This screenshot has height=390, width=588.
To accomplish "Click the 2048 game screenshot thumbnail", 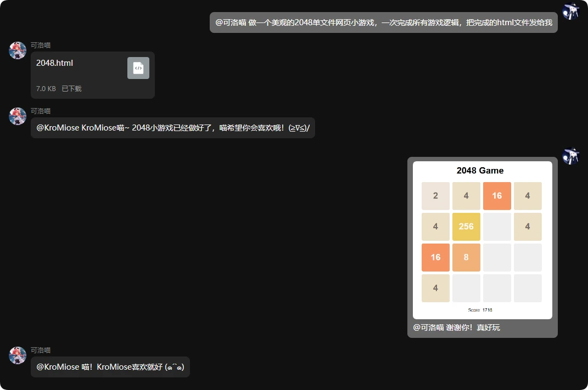I will coord(481,239).
